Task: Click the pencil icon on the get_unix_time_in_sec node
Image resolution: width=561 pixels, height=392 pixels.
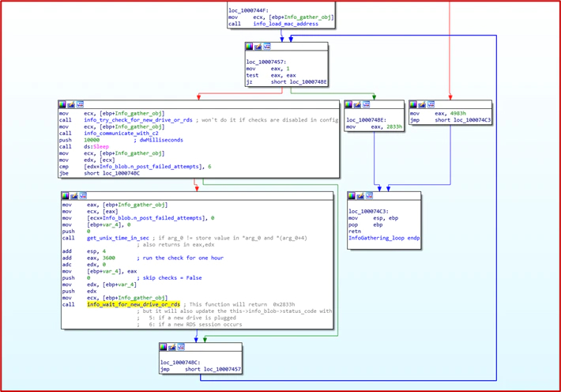Action: [x=74, y=195]
